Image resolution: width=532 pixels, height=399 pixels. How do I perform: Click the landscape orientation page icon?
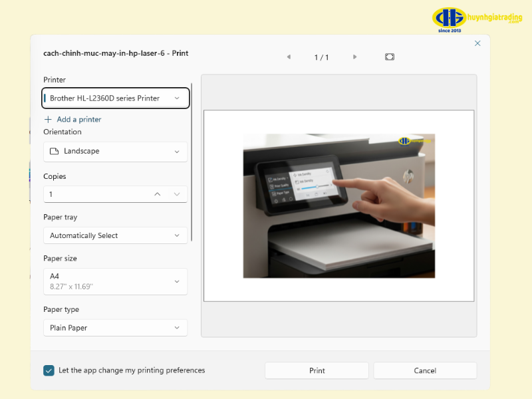click(x=55, y=152)
